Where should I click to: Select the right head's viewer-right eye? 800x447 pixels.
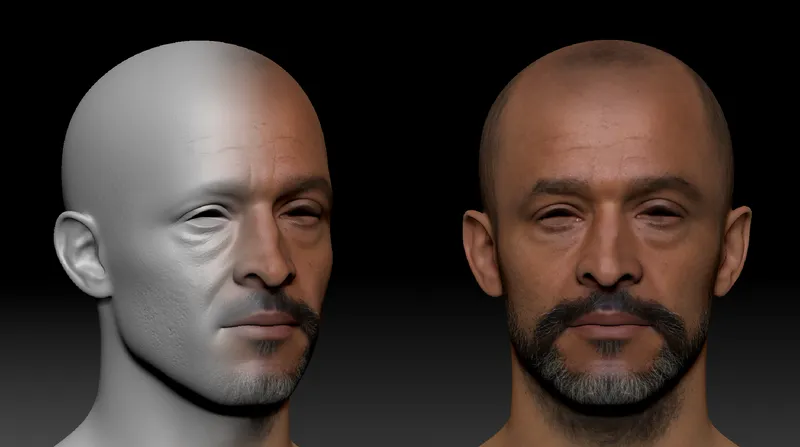(660, 212)
